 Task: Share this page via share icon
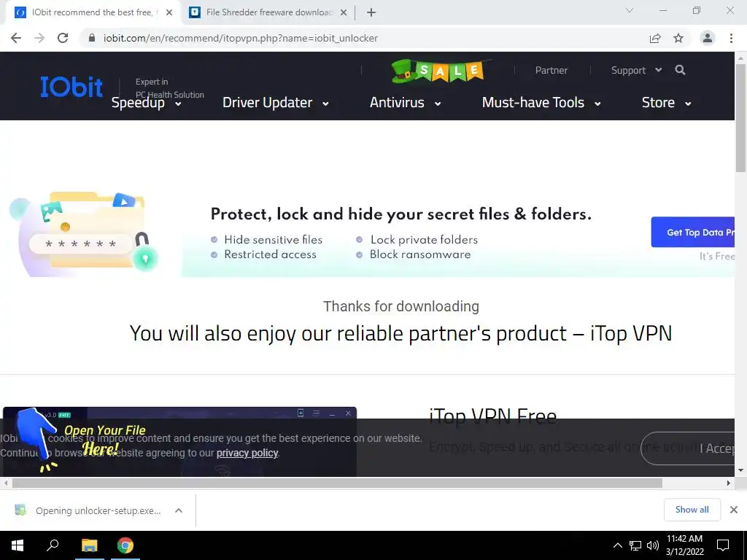(x=655, y=38)
